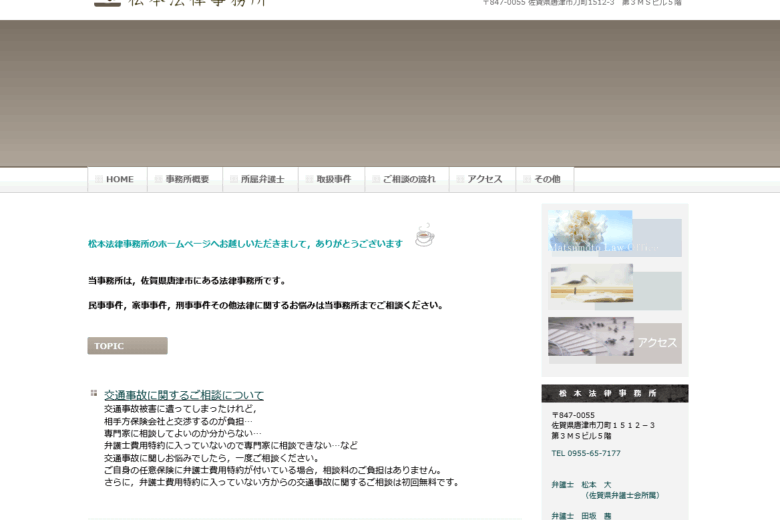Click the dark 松本法律事務所 sidebar header
Image resolution: width=780 pixels, height=520 pixels.
[614, 393]
